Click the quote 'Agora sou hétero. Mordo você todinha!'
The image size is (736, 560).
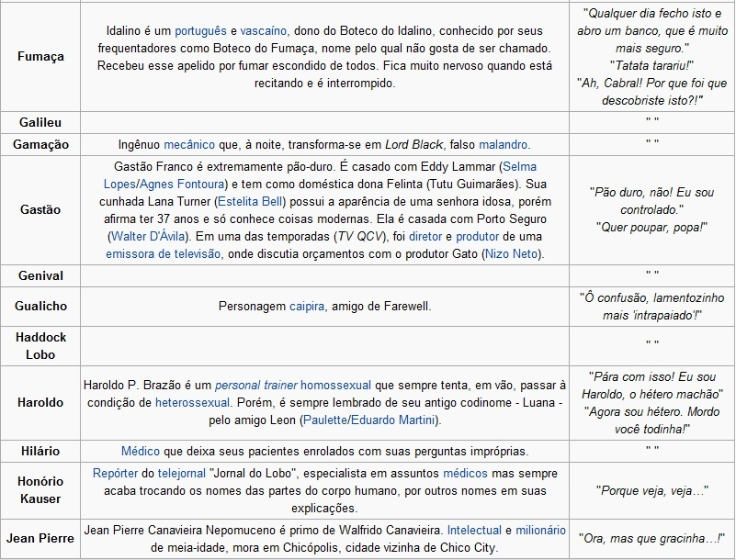[x=652, y=420]
